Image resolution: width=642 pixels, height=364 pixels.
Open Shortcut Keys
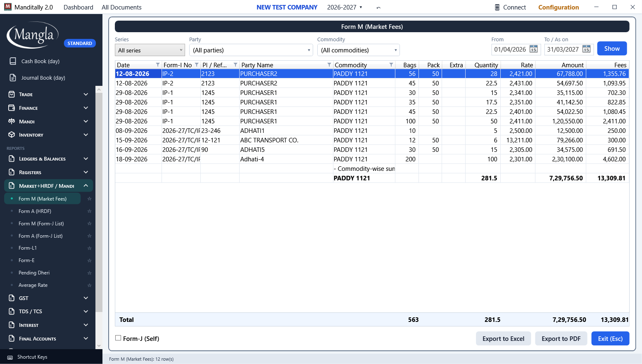pyautogui.click(x=32, y=357)
